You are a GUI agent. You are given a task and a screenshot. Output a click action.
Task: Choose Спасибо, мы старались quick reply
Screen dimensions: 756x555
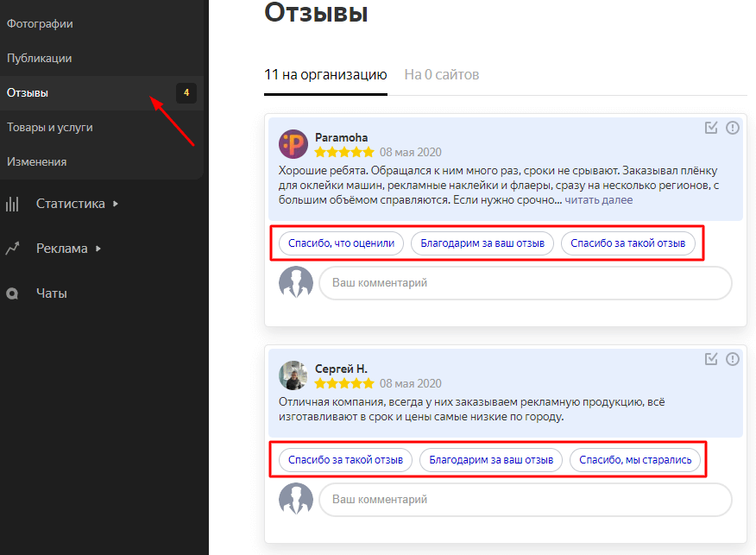point(636,460)
